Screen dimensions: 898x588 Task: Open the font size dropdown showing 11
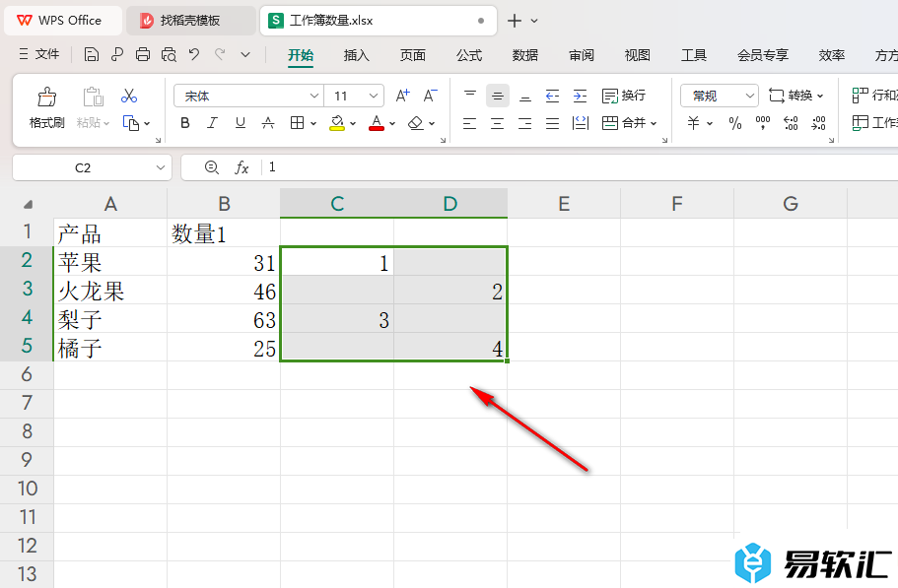tap(374, 97)
